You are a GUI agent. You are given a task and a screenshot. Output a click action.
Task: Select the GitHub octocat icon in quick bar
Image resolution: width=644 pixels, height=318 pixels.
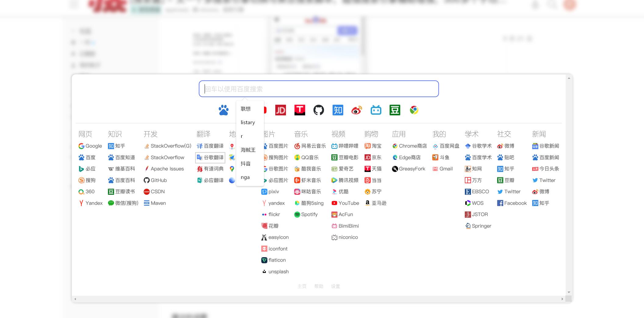coord(318,110)
